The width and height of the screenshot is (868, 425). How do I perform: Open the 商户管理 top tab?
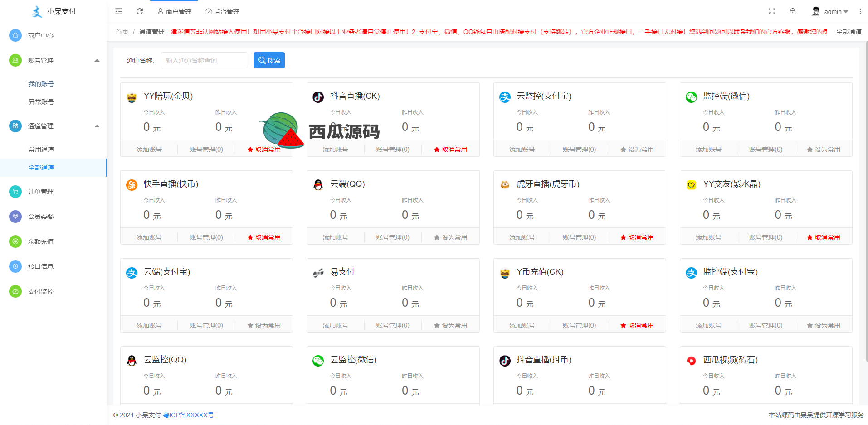point(174,12)
